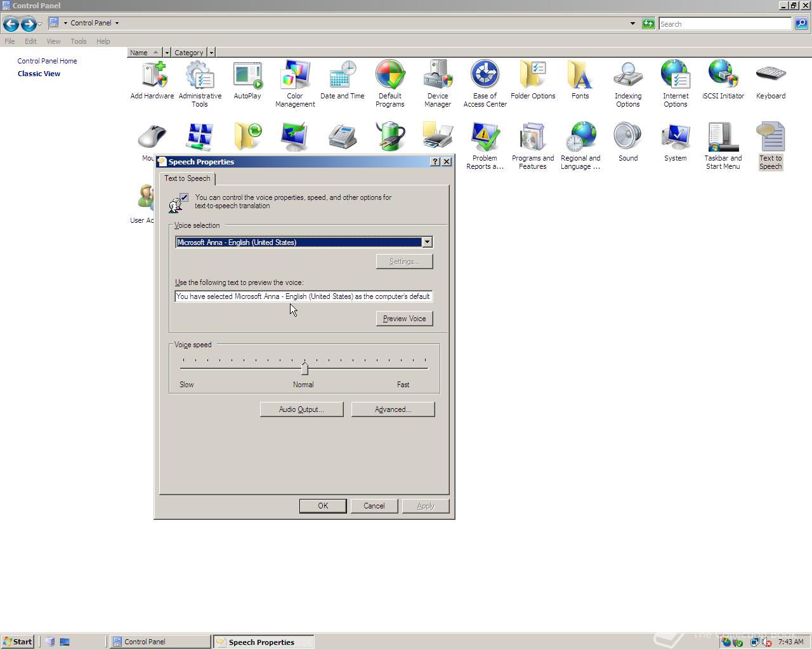Open Programs and Features icon

point(533,146)
